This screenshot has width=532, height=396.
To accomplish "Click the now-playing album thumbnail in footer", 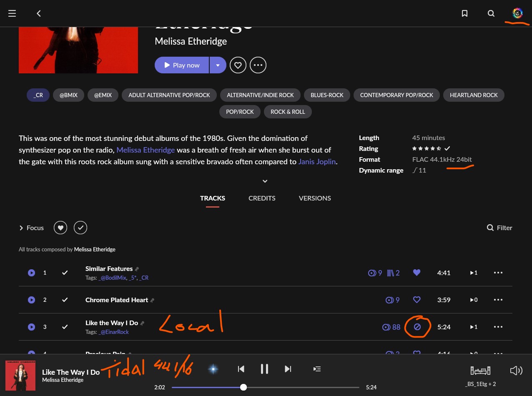I will (20, 376).
